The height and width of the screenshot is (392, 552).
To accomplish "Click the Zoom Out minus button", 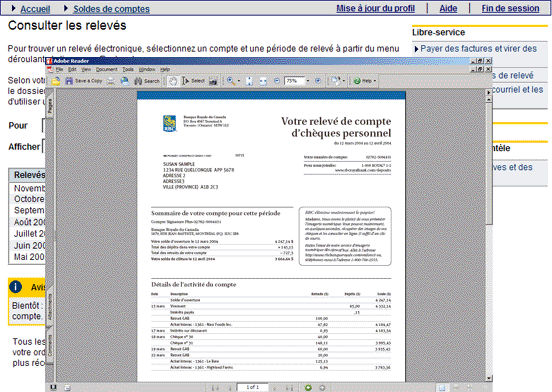I will (x=277, y=81).
